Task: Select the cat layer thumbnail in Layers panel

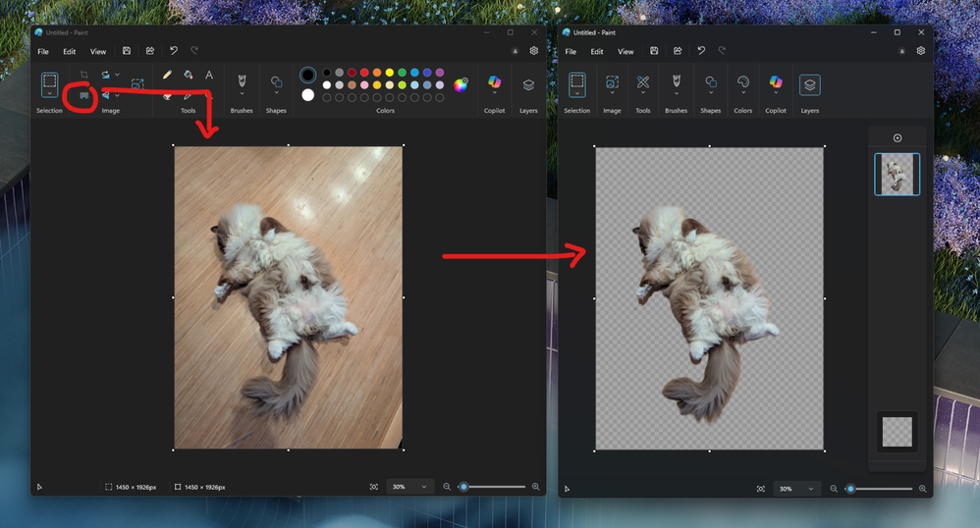Action: coord(897,175)
